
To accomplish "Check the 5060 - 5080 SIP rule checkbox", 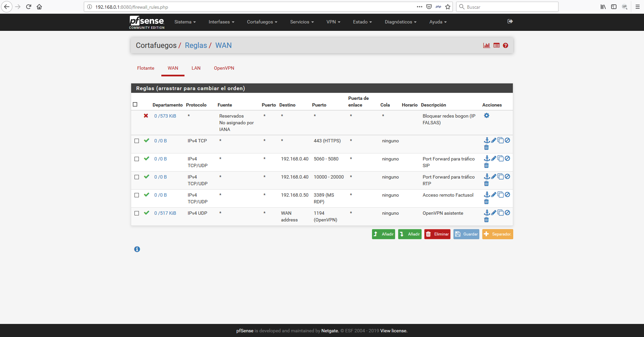I will (x=137, y=159).
